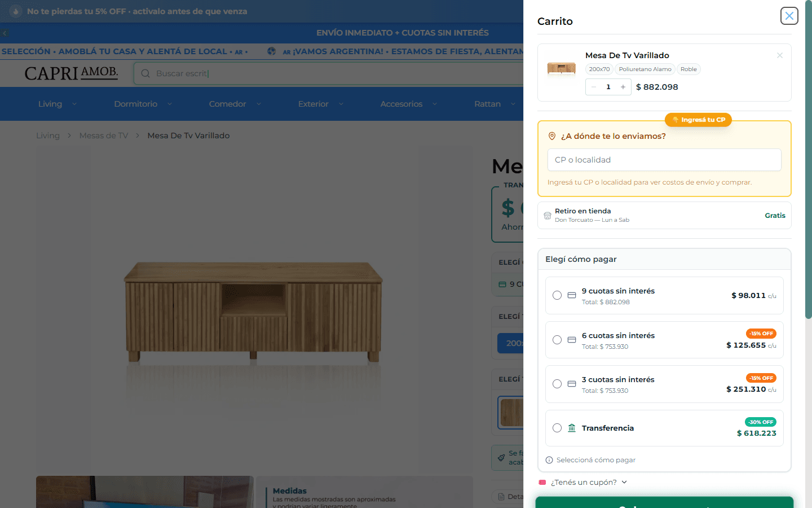Increase quantity with plus icon
The height and width of the screenshot is (508, 812).
(623, 87)
